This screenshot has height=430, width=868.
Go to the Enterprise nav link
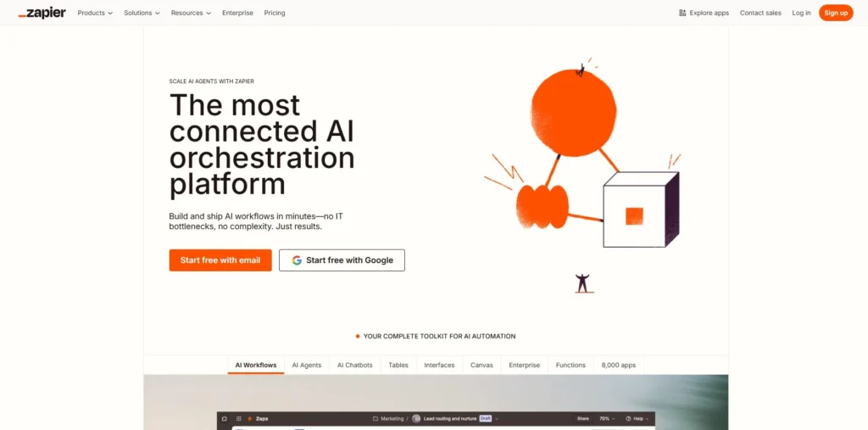tap(237, 13)
